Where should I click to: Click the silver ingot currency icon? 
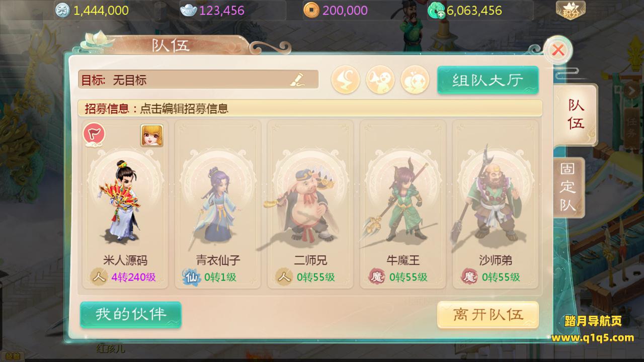tap(188, 10)
